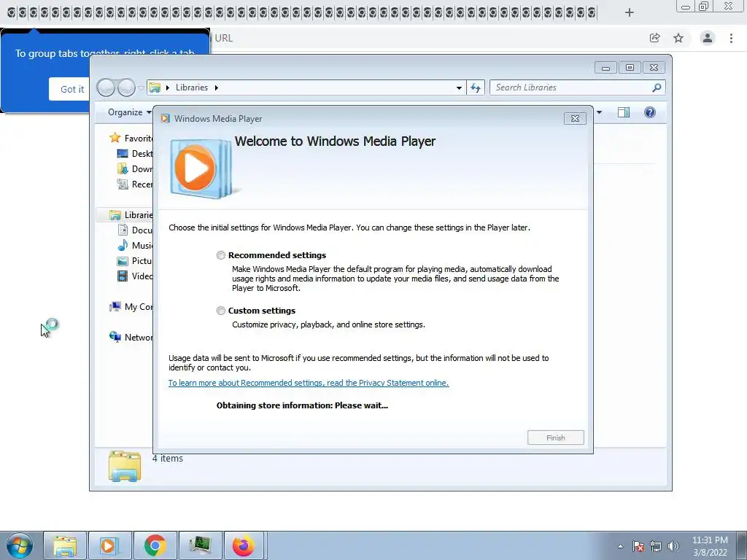Click the Search Libraries input field
This screenshot has height=560, width=747.
point(570,87)
